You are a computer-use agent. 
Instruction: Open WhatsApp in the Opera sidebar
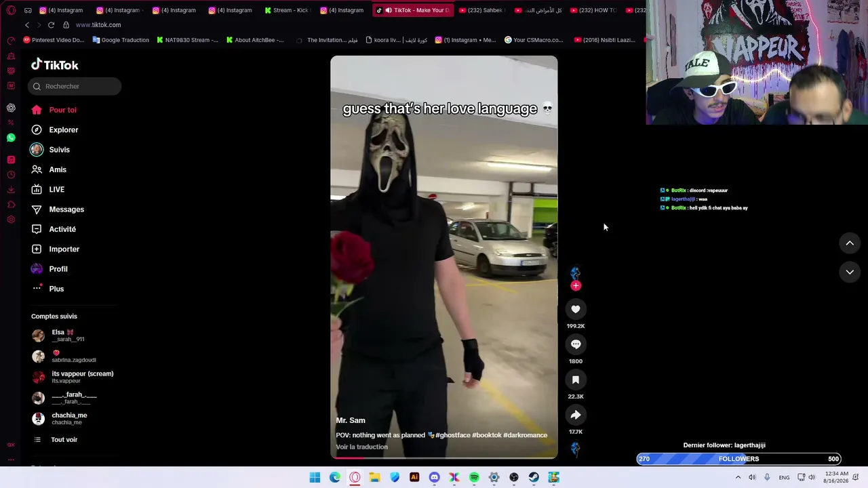[x=11, y=138]
